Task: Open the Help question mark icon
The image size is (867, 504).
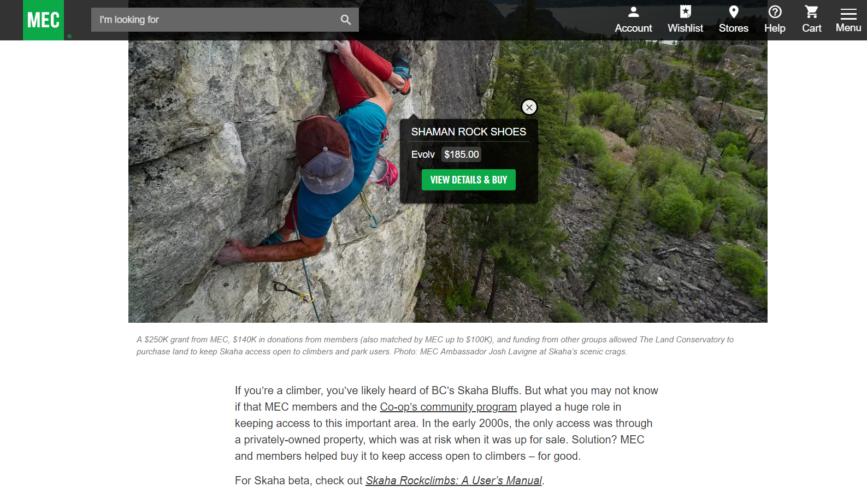Action: tap(775, 11)
